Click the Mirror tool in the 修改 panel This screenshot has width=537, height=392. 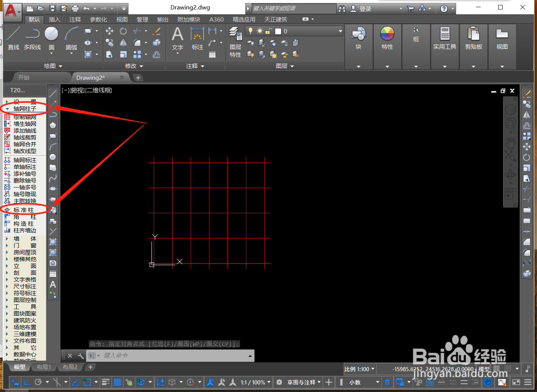(123, 43)
